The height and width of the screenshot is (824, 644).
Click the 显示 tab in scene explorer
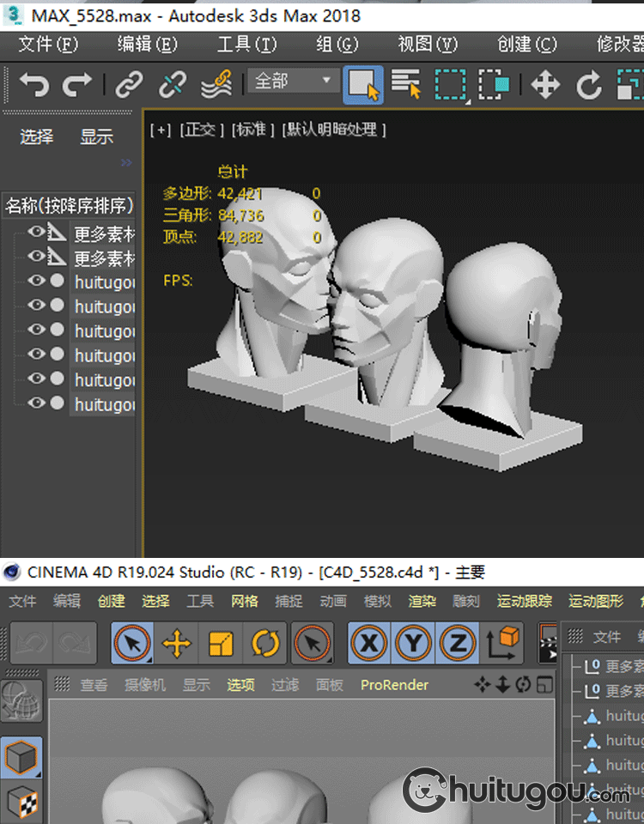tap(97, 136)
